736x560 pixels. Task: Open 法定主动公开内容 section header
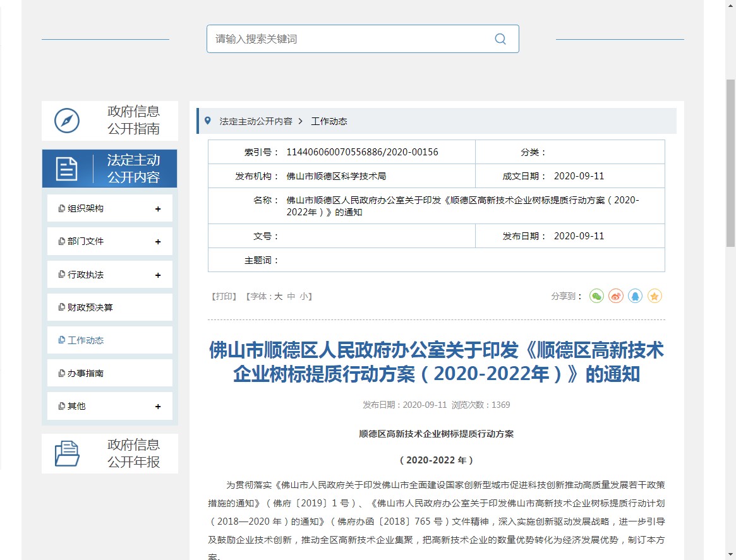coord(110,169)
